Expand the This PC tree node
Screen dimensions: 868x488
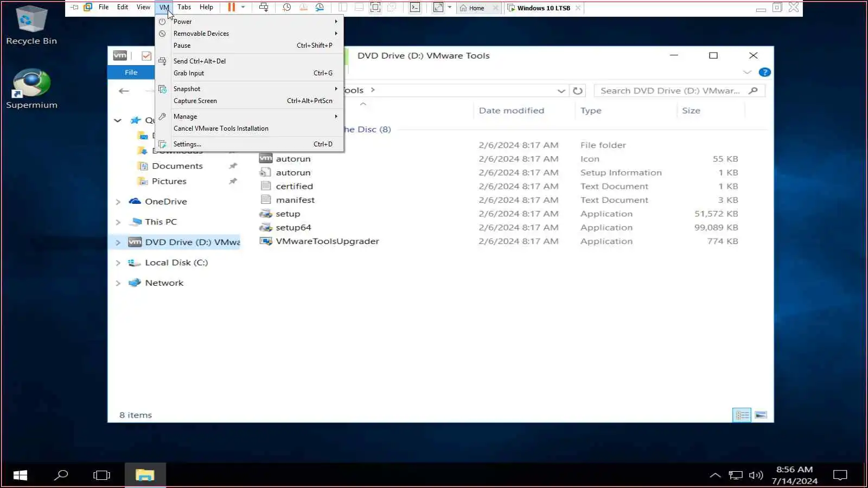coord(118,222)
